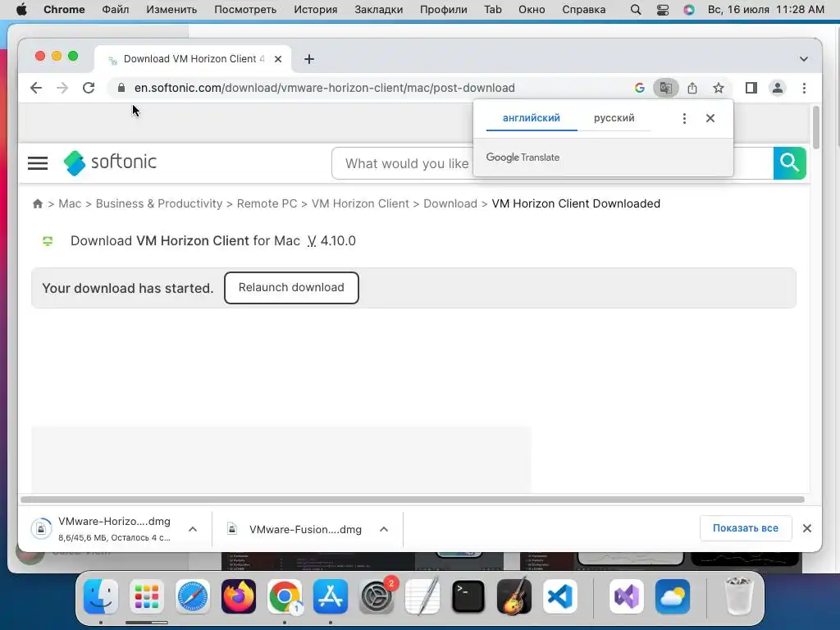Image resolution: width=840 pixels, height=630 pixels.
Task: Open Control Center in menu bar
Action: click(x=663, y=10)
